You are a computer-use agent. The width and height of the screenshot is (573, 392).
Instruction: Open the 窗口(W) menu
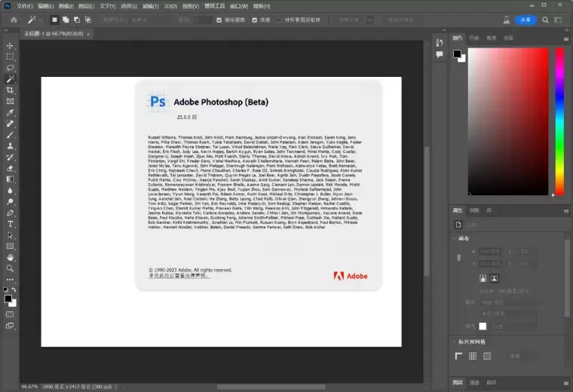point(239,6)
